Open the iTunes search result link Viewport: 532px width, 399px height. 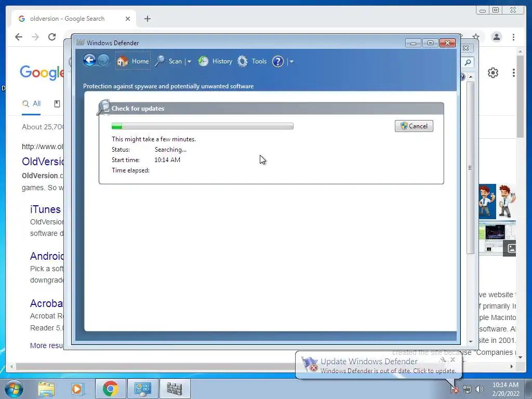tap(45, 209)
